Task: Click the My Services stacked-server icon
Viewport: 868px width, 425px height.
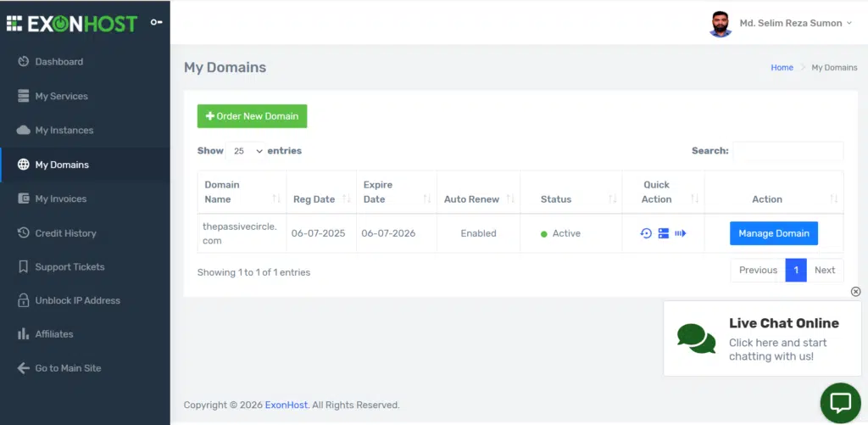Action: pos(23,96)
